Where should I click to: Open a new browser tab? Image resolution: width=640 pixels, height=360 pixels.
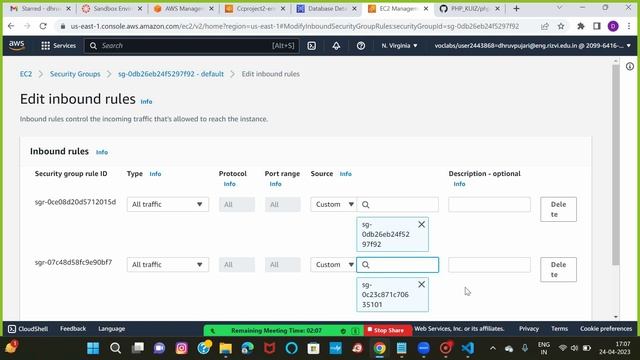(516, 9)
